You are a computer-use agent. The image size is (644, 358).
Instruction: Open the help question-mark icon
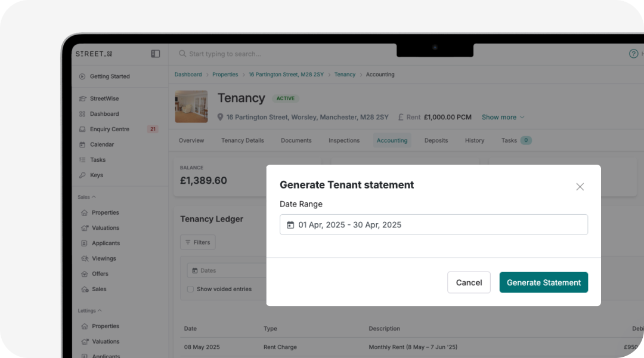(633, 54)
